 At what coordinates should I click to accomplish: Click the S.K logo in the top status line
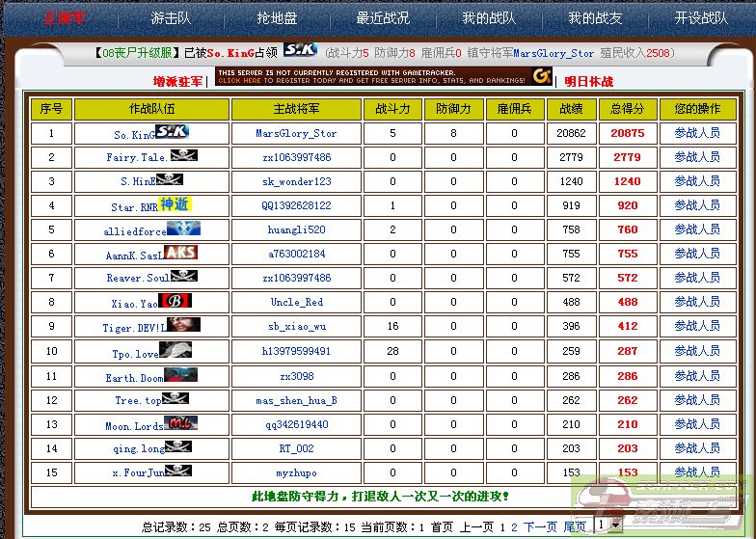(x=301, y=51)
